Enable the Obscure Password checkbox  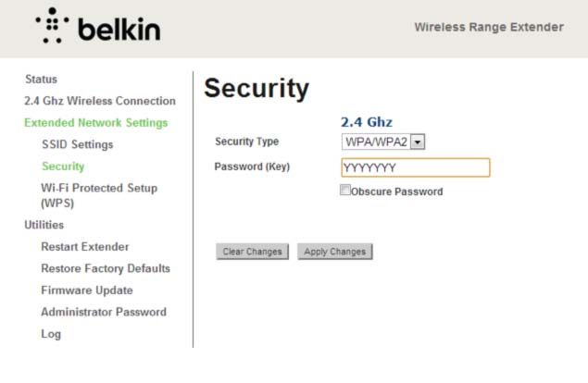pos(345,190)
